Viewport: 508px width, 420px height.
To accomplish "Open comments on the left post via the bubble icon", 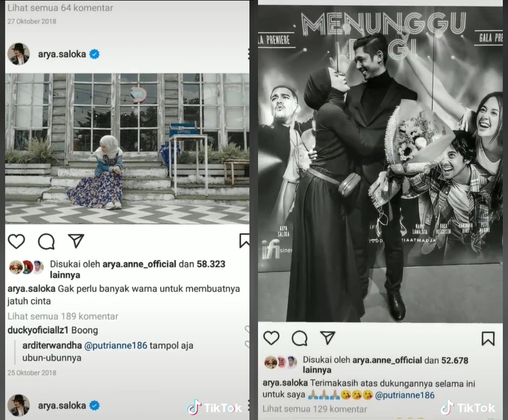I will tap(47, 241).
